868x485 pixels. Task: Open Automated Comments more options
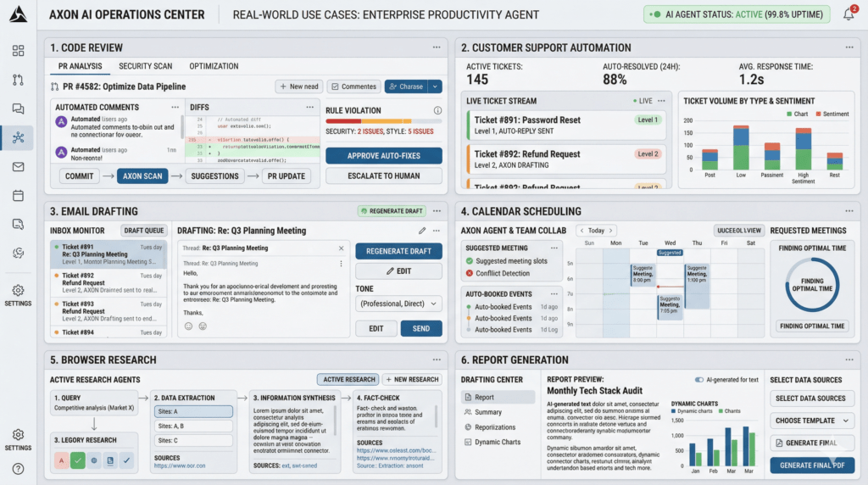point(175,107)
